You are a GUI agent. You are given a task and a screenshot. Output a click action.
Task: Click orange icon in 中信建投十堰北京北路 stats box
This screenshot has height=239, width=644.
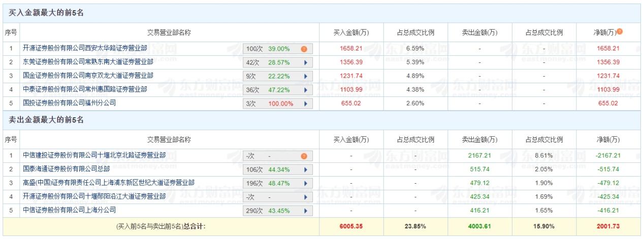(x=304, y=156)
